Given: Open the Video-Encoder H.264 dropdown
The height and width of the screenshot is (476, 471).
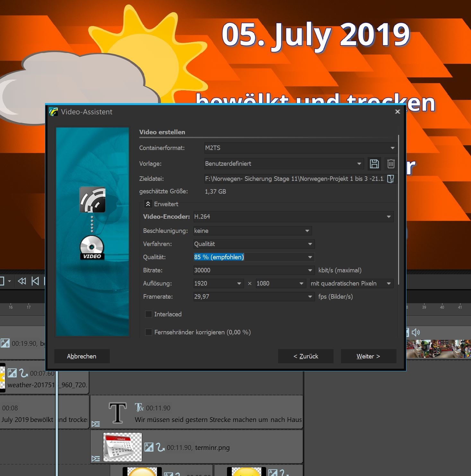Looking at the screenshot, I should pyautogui.click(x=388, y=217).
